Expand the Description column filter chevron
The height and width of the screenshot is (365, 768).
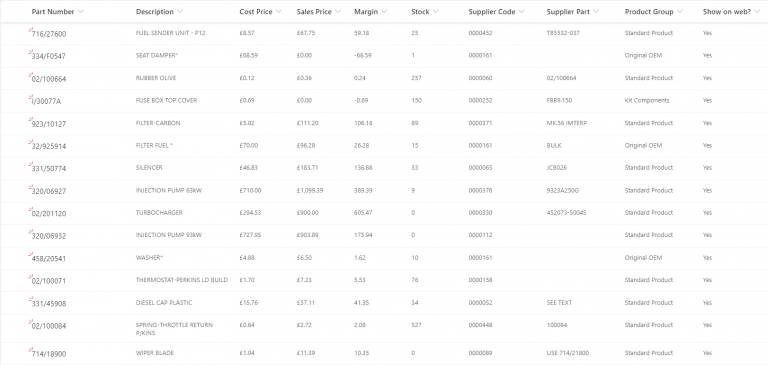coord(180,11)
